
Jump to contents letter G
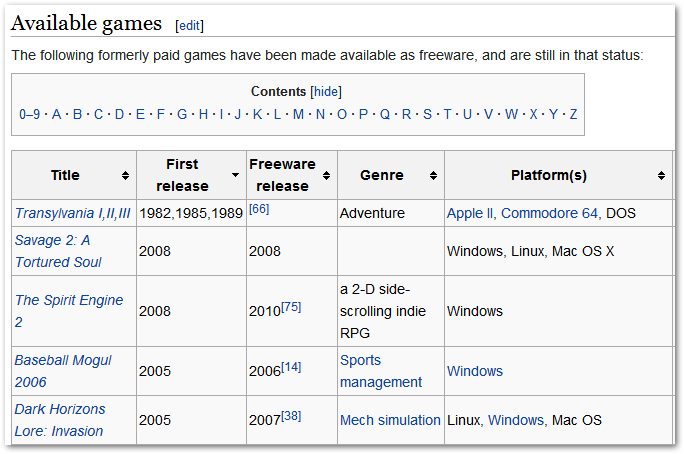click(182, 114)
